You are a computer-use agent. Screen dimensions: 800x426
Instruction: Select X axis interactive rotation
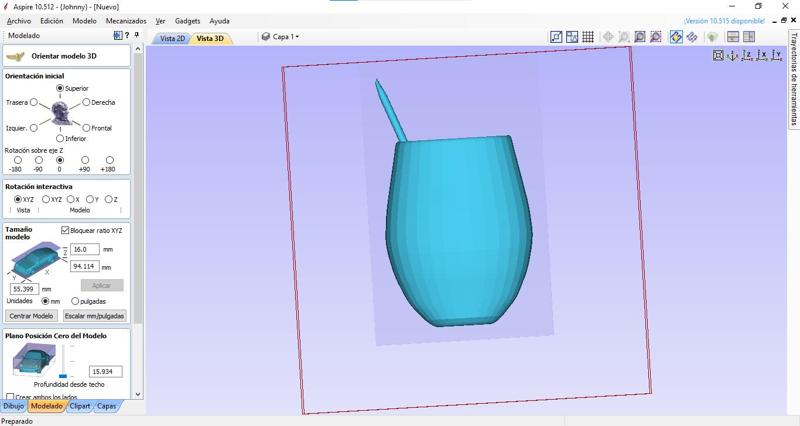click(70, 199)
